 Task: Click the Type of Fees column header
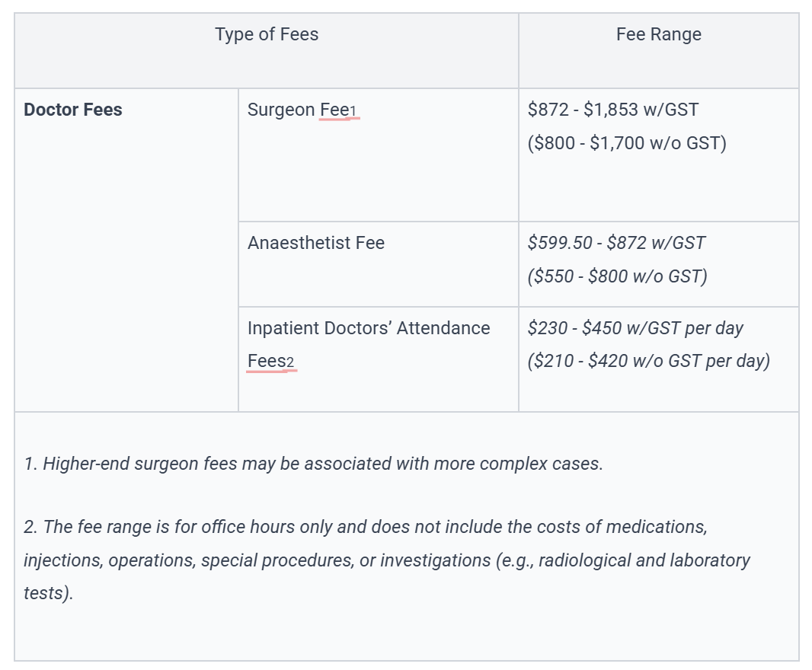coord(267,35)
